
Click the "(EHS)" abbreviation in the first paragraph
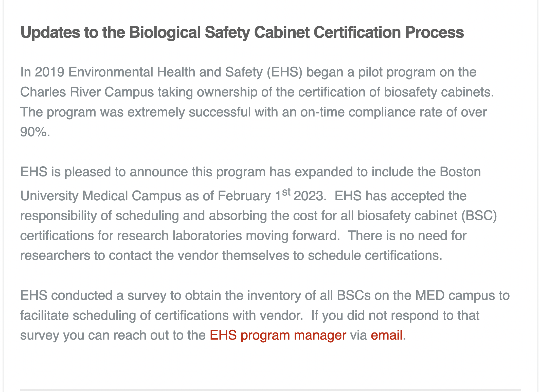pyautogui.click(x=284, y=72)
